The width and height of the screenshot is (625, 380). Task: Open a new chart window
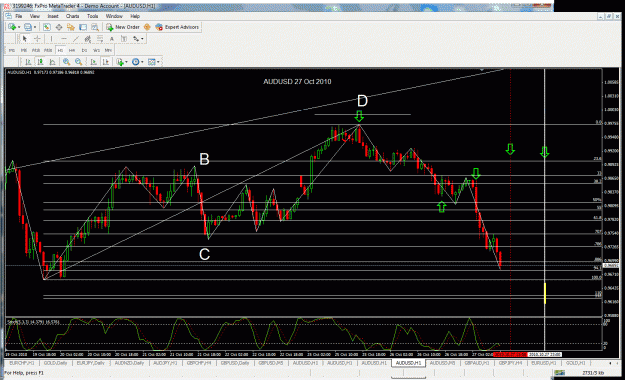coord(12,27)
